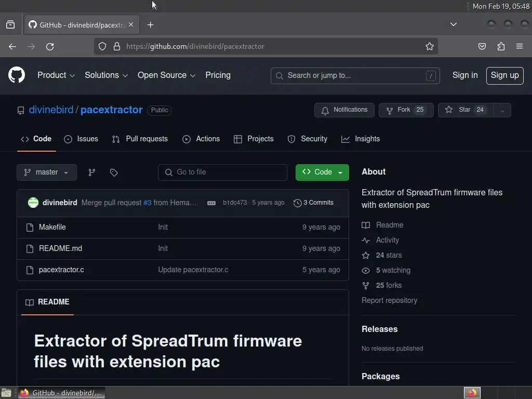This screenshot has width=532, height=399.
Task: Click Readme link in About sidebar
Action: click(382, 225)
